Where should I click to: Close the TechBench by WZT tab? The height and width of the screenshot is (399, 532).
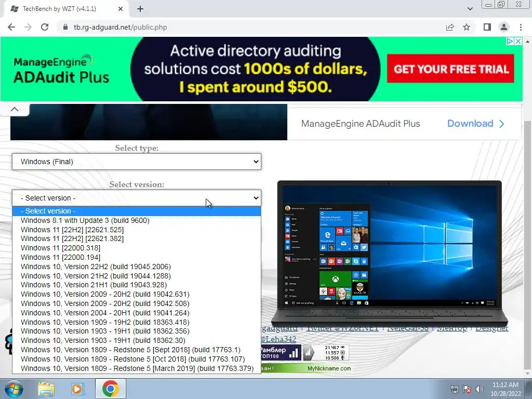tap(121, 9)
